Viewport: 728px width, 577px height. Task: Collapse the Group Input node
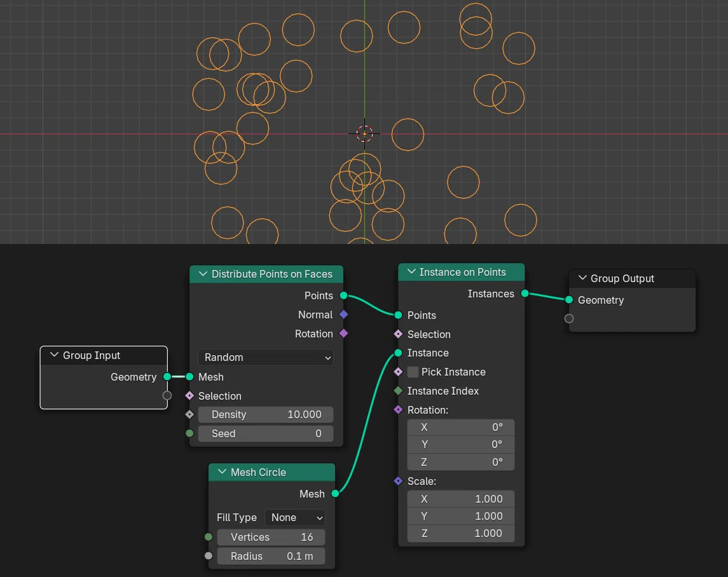click(x=54, y=355)
